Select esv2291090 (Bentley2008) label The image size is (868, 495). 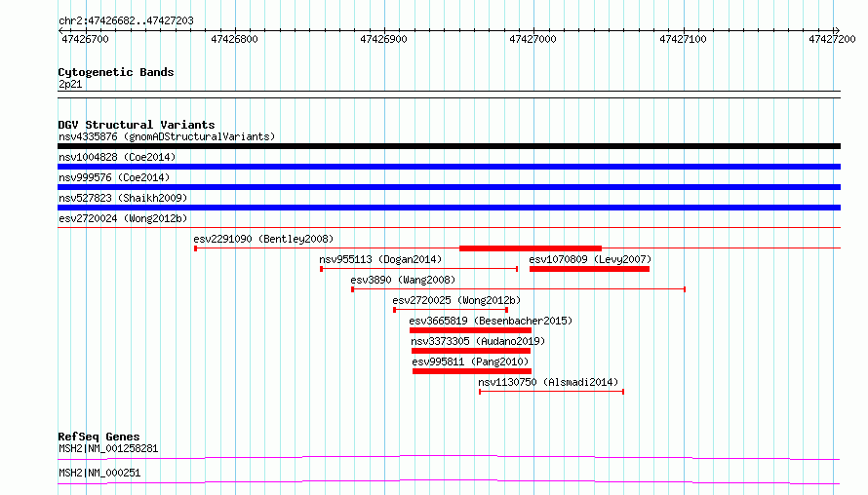[263, 239]
